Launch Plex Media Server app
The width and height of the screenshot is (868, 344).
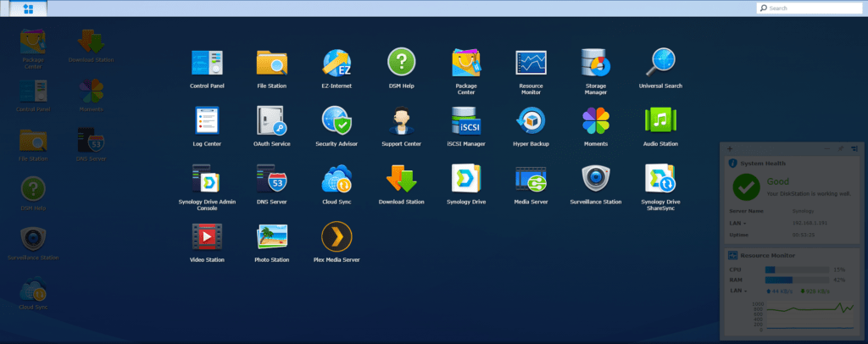pos(337,236)
